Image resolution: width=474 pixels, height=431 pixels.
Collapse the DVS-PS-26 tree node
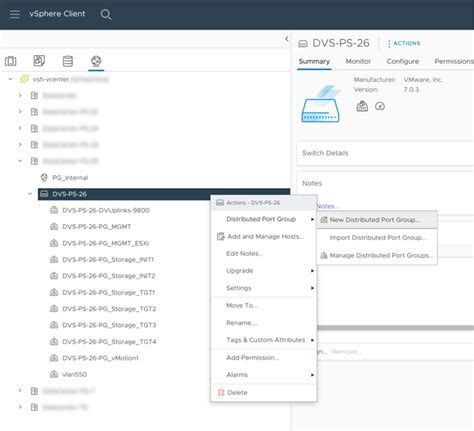click(30, 194)
